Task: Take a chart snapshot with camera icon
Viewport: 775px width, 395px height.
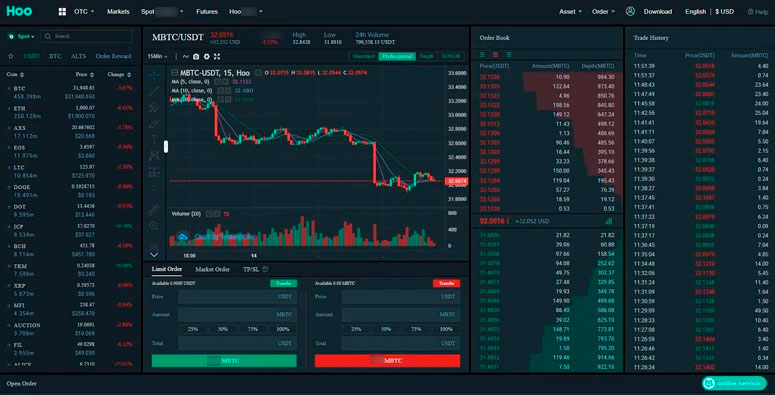Action: pos(196,57)
